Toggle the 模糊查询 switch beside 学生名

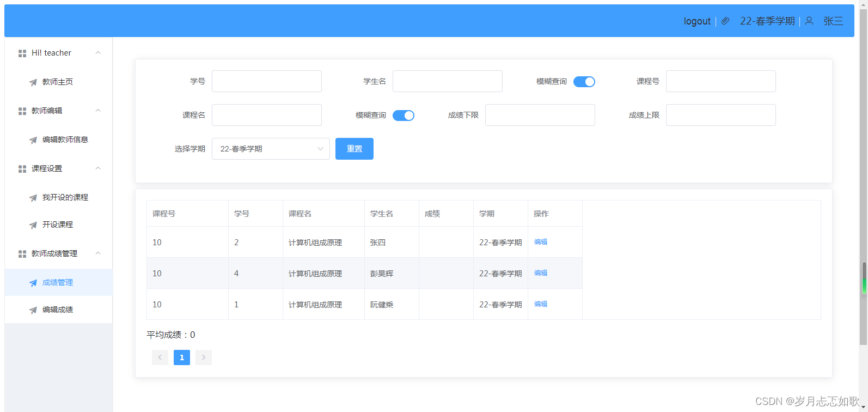click(584, 82)
